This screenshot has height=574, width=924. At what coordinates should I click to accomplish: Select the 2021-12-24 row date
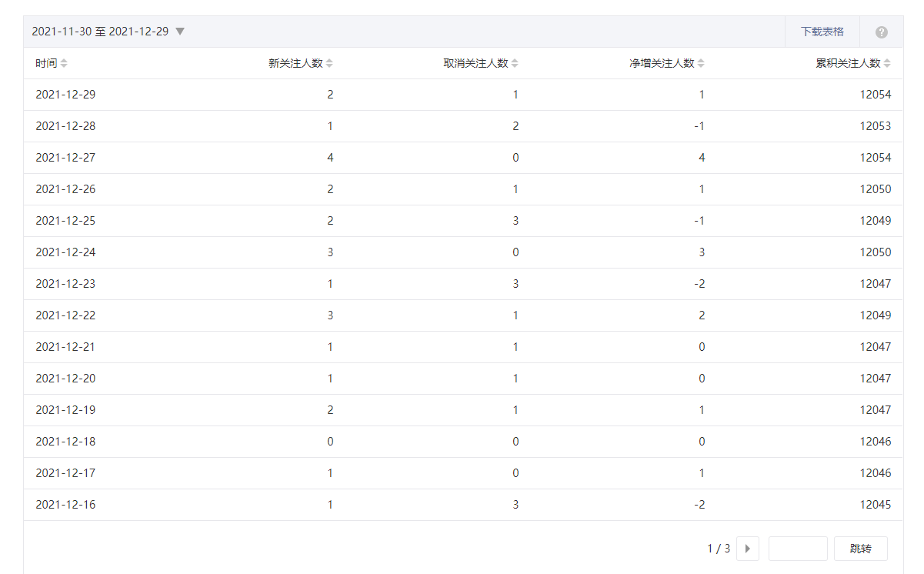click(65, 252)
